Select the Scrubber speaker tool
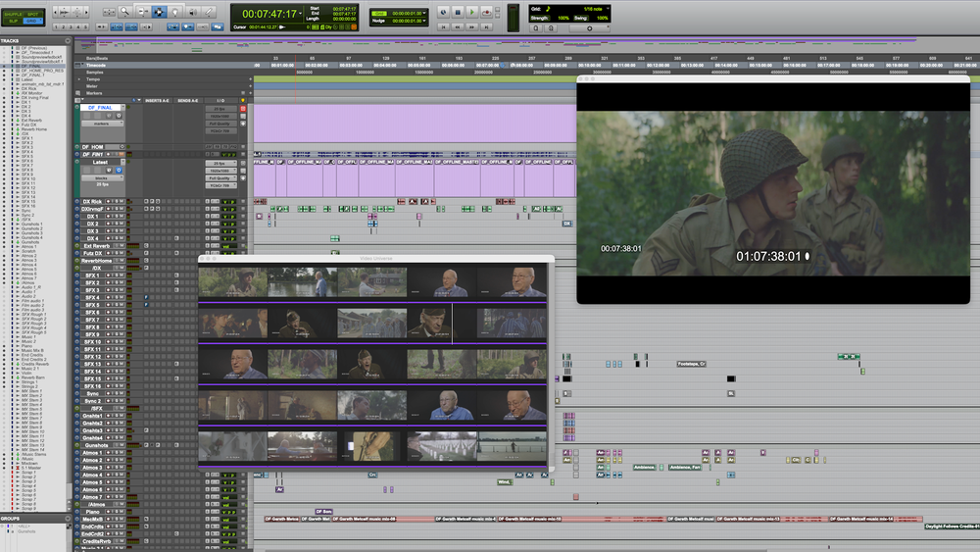Screen dimensions: 980x552 193,11
